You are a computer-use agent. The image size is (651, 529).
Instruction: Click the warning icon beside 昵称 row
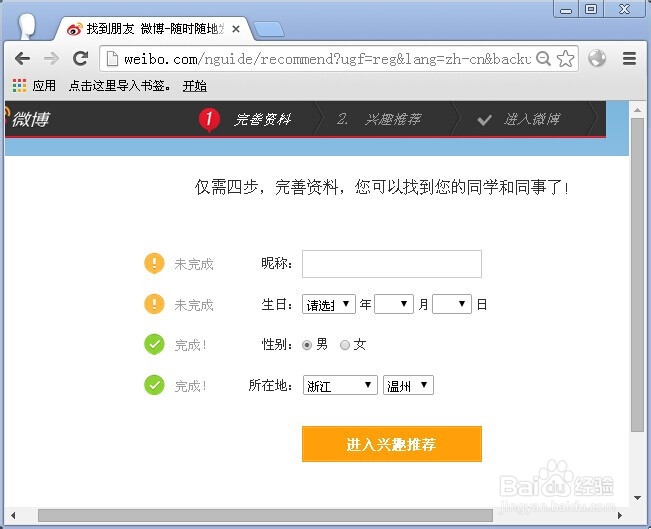click(x=154, y=263)
